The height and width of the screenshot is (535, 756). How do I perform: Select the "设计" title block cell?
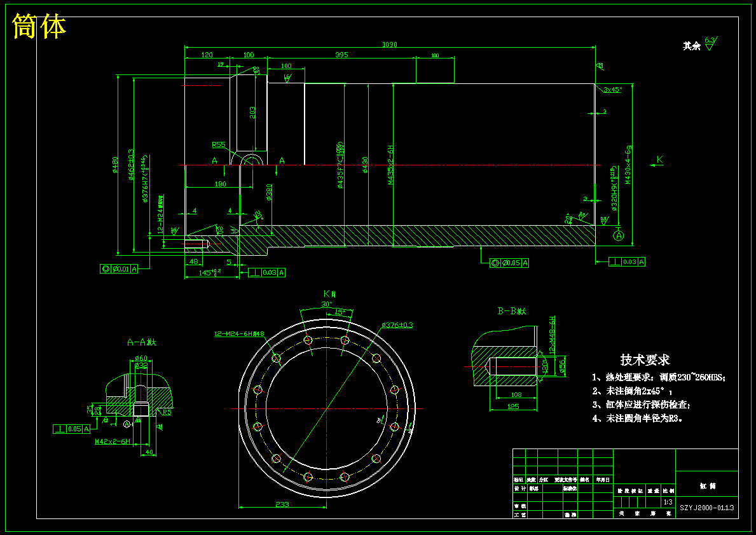click(519, 488)
